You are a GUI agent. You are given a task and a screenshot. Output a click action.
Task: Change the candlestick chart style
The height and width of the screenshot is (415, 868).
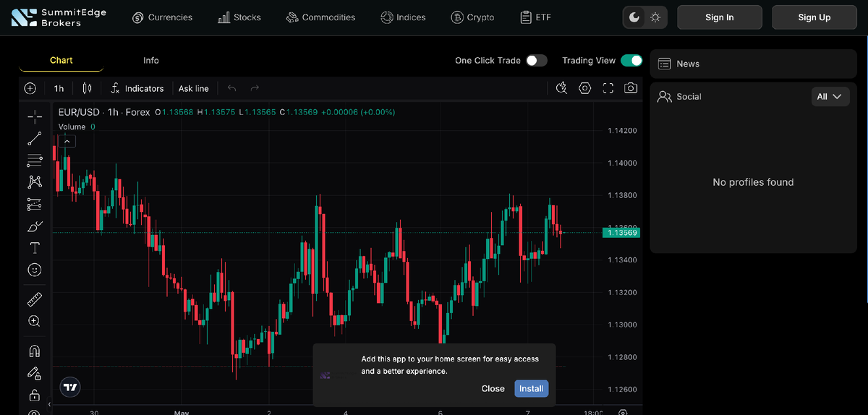click(88, 88)
